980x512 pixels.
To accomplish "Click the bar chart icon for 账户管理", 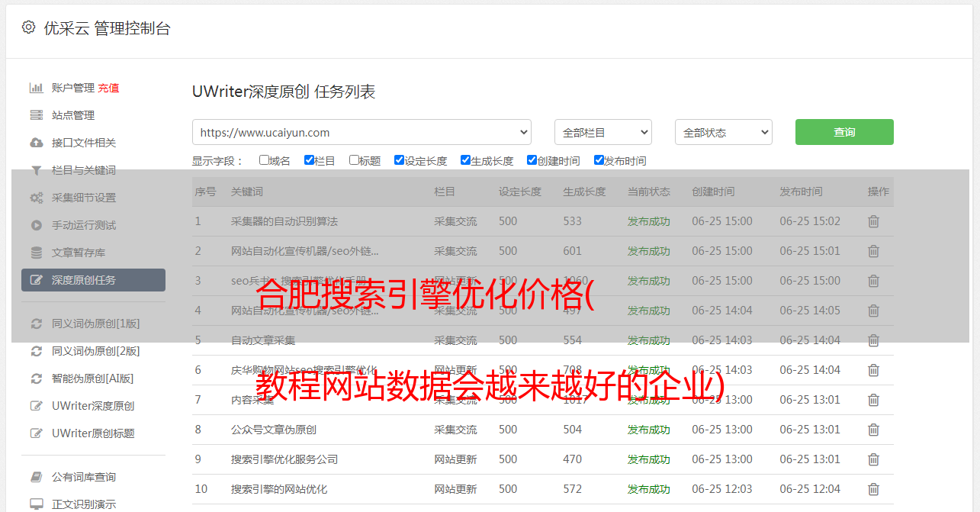I will [x=36, y=88].
